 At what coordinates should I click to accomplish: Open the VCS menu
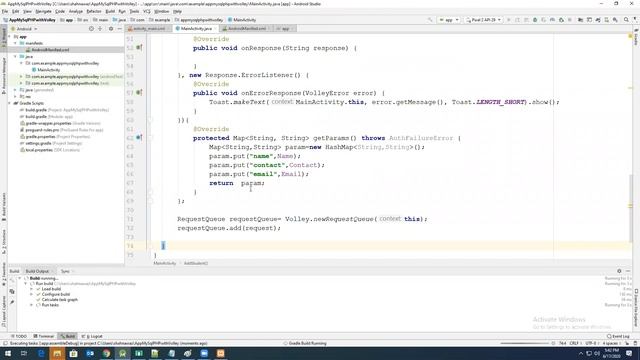click(x=147, y=11)
